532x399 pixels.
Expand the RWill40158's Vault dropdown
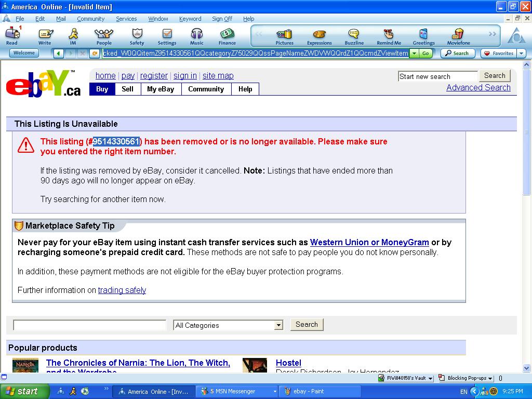[431, 378]
